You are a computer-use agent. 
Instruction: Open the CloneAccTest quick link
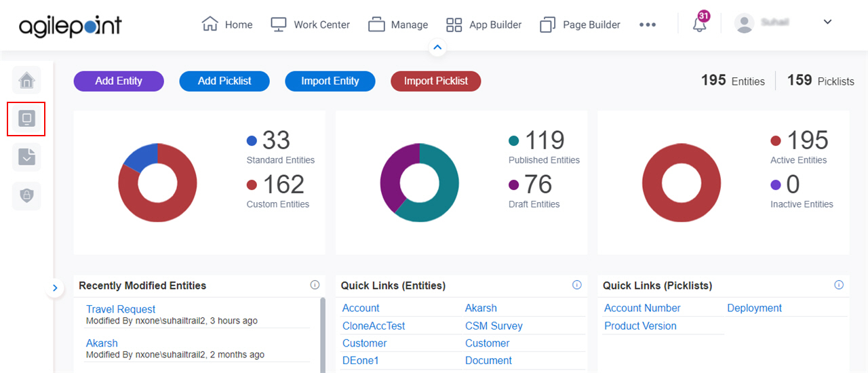pyautogui.click(x=374, y=326)
